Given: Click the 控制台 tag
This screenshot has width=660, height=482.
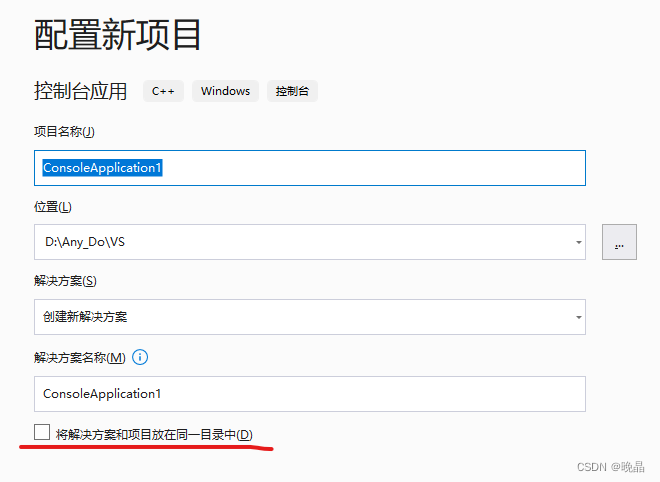Looking at the screenshot, I should pyautogui.click(x=292, y=91).
